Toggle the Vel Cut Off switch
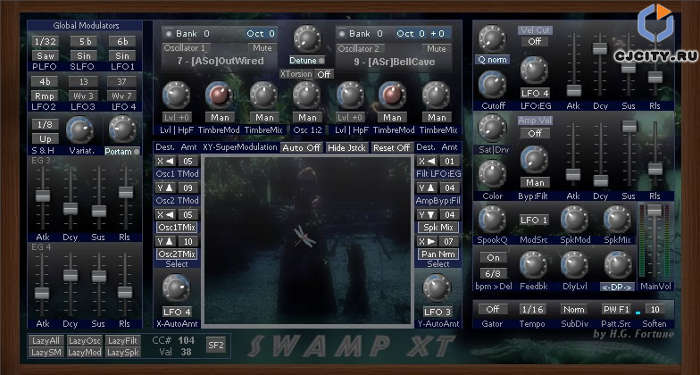 point(534,42)
